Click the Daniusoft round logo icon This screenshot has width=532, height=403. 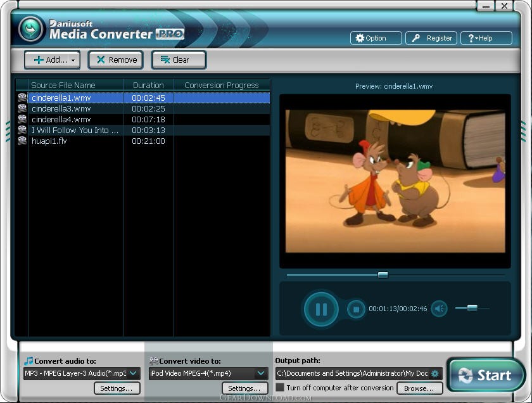pos(31,30)
